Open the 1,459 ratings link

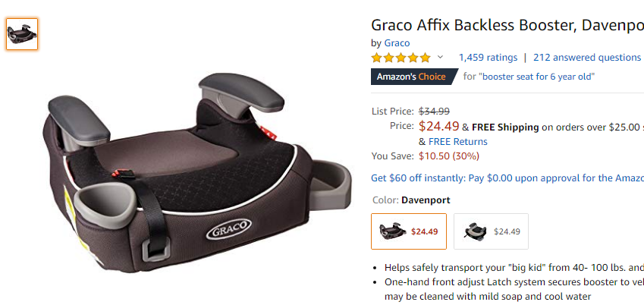(x=488, y=58)
